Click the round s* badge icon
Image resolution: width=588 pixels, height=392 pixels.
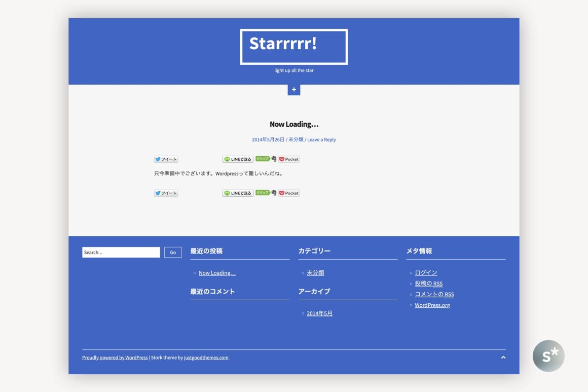click(548, 356)
